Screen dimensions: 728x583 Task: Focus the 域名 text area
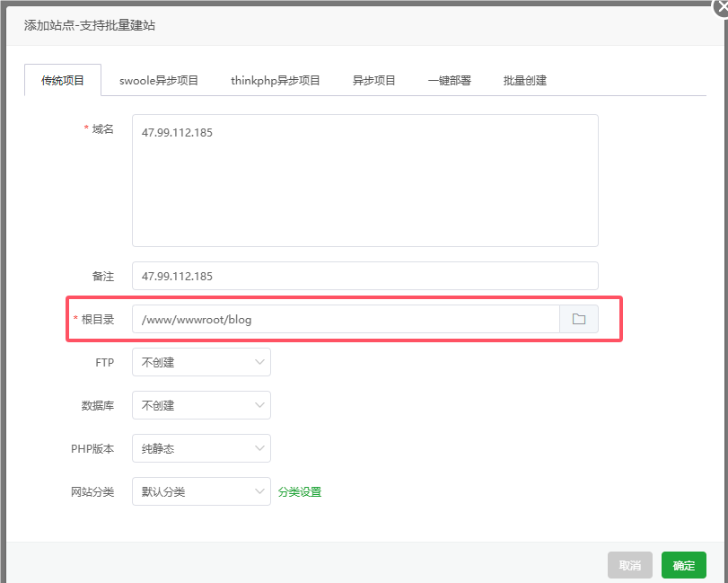click(364, 180)
